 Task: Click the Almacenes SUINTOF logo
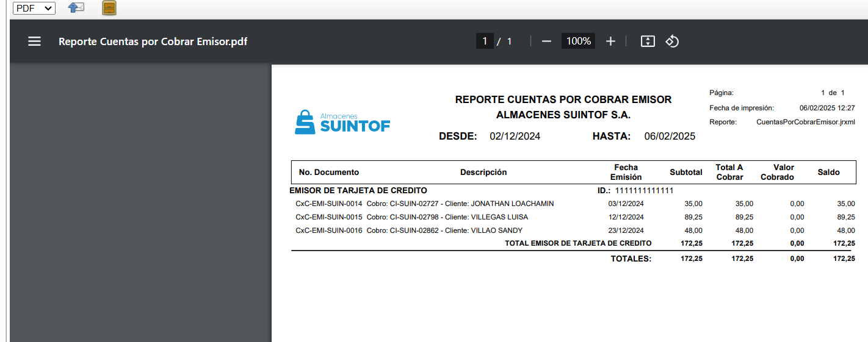(x=342, y=123)
